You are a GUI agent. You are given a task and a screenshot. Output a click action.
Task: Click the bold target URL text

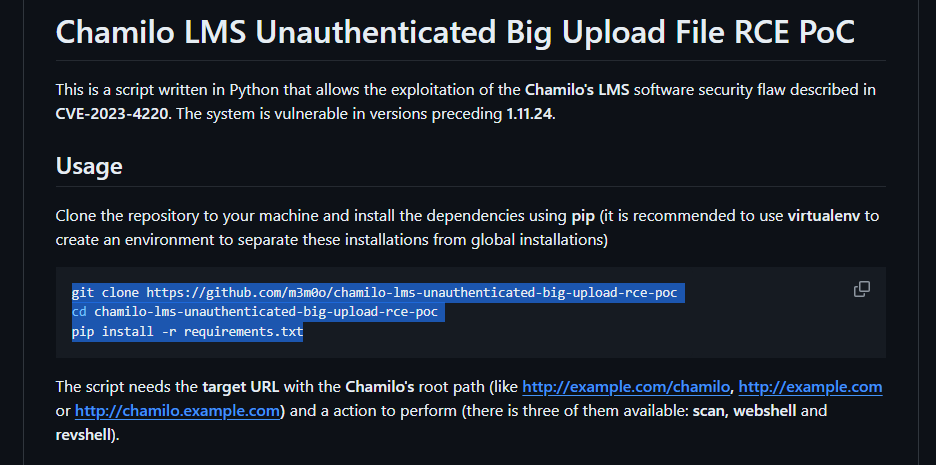[241, 387]
